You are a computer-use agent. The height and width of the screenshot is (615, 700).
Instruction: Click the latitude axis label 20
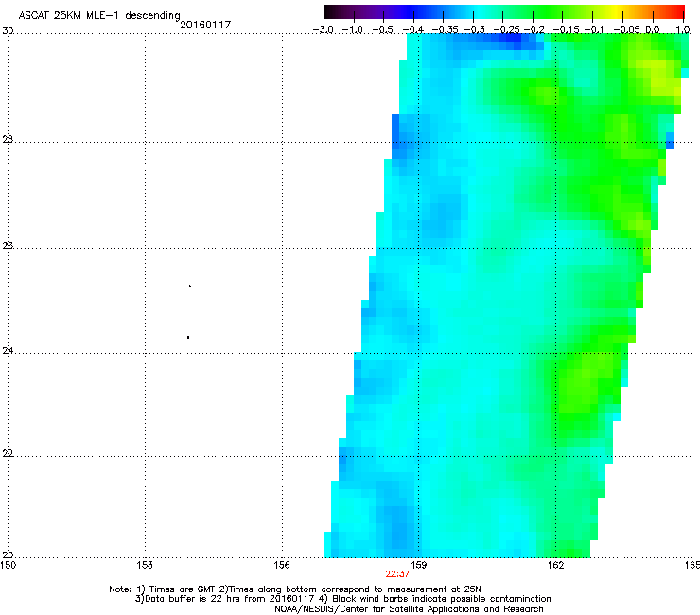[8, 555]
